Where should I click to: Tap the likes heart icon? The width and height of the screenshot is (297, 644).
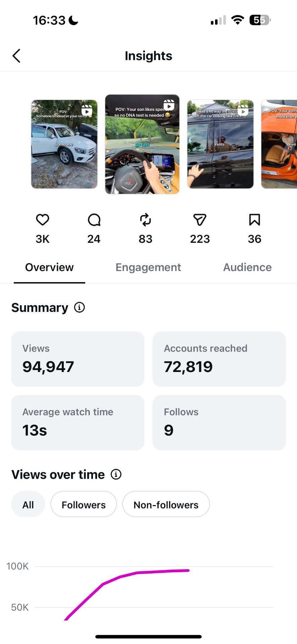pos(43,220)
